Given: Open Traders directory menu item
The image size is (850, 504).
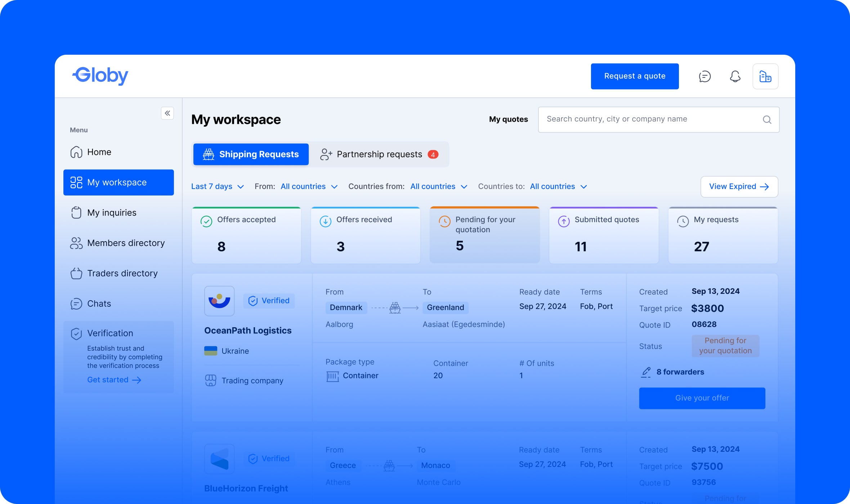Looking at the screenshot, I should pyautogui.click(x=118, y=273).
